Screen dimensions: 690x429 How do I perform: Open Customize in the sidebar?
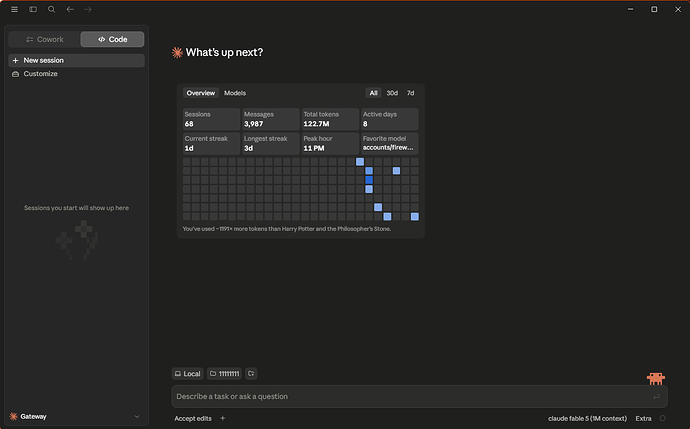tap(77, 74)
